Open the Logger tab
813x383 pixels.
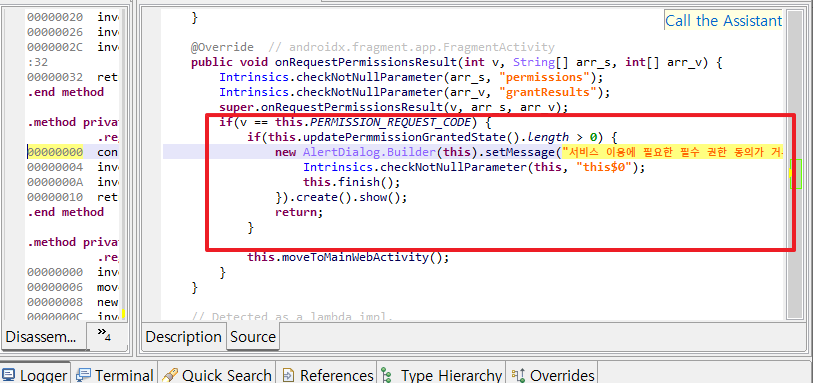click(35, 374)
